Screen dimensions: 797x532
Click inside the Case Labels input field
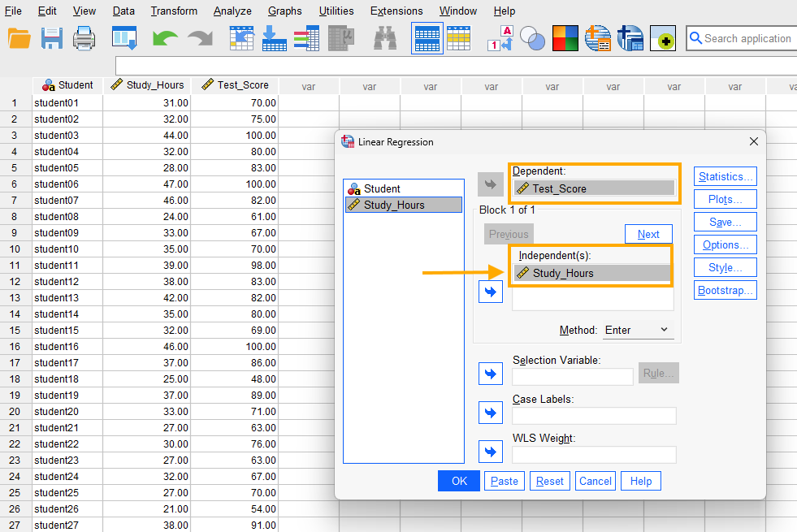pyautogui.click(x=593, y=416)
